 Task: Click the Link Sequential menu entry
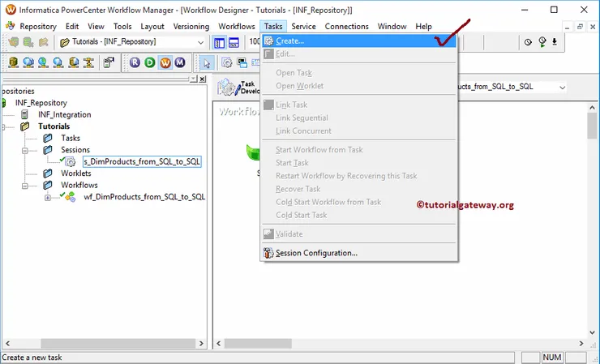pos(359,118)
